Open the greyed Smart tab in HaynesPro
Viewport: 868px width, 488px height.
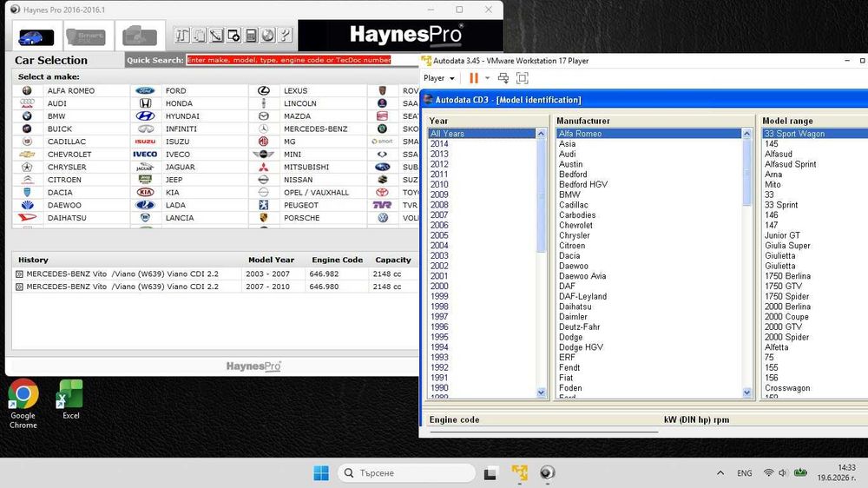tap(86, 36)
